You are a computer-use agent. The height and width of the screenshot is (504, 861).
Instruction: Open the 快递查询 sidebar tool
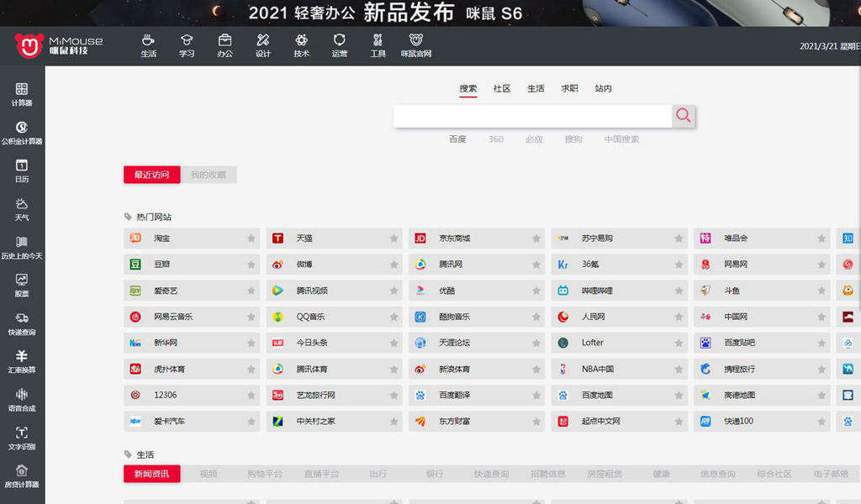(21, 323)
